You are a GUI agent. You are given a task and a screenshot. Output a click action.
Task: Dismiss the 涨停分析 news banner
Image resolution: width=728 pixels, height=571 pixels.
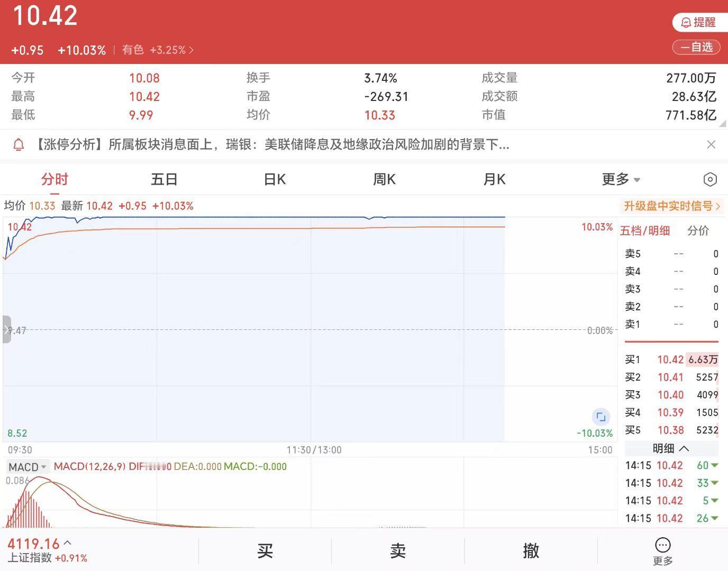pos(712,144)
